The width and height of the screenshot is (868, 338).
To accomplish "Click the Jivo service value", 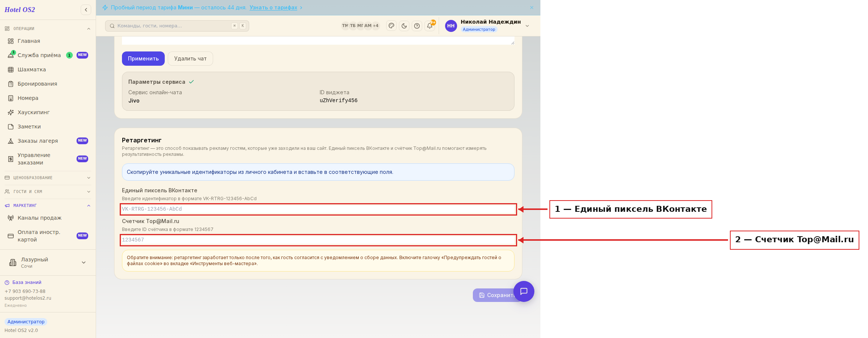I will (134, 101).
